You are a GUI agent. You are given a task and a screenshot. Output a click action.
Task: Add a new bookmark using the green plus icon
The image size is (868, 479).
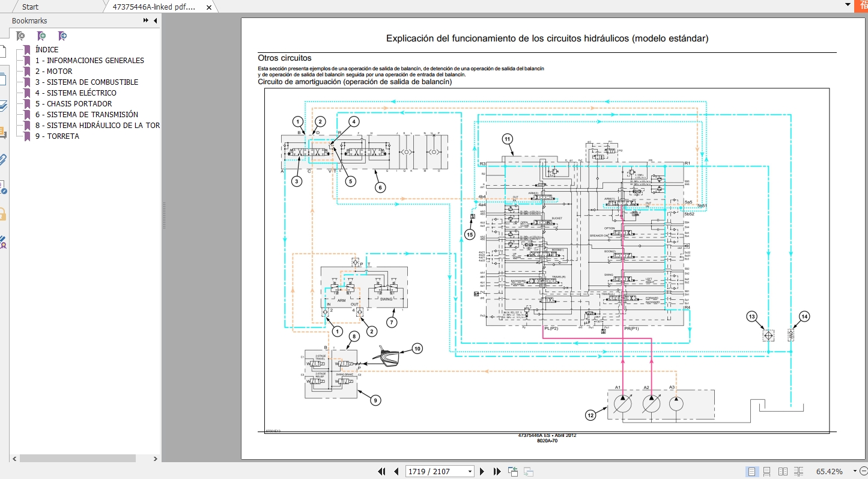pyautogui.click(x=41, y=35)
